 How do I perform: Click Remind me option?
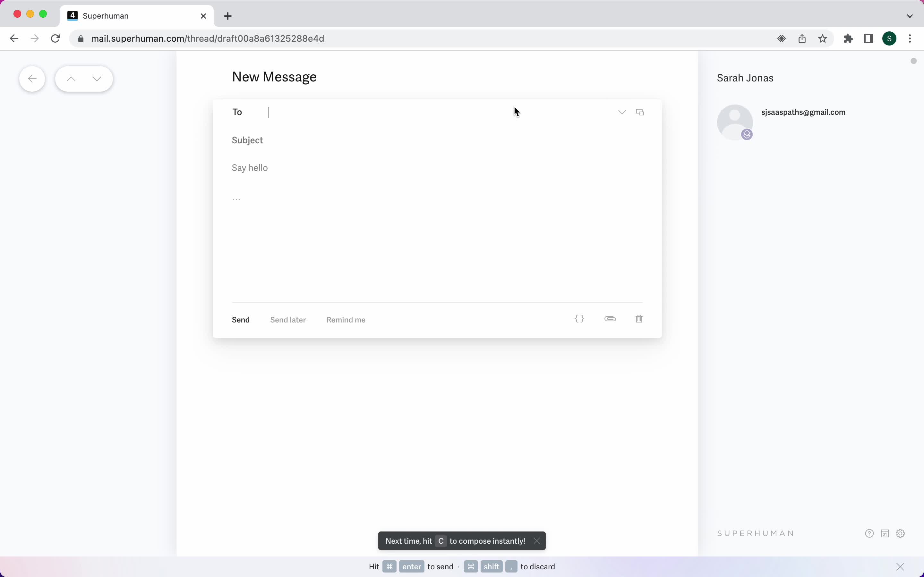(x=346, y=320)
